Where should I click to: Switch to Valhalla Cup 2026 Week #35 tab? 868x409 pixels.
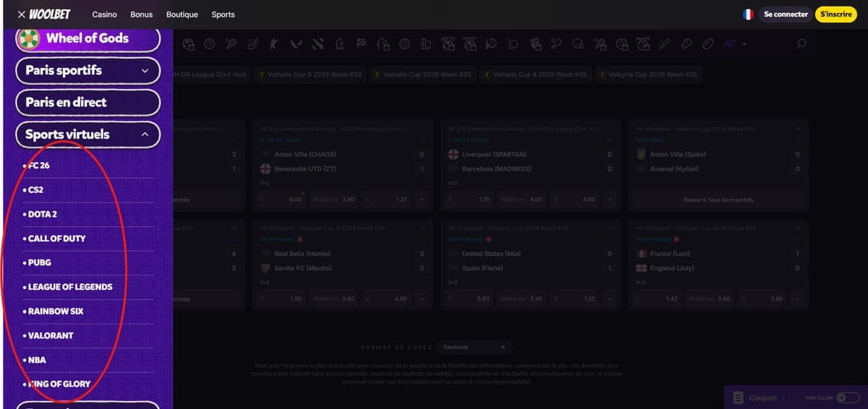[x=423, y=74]
